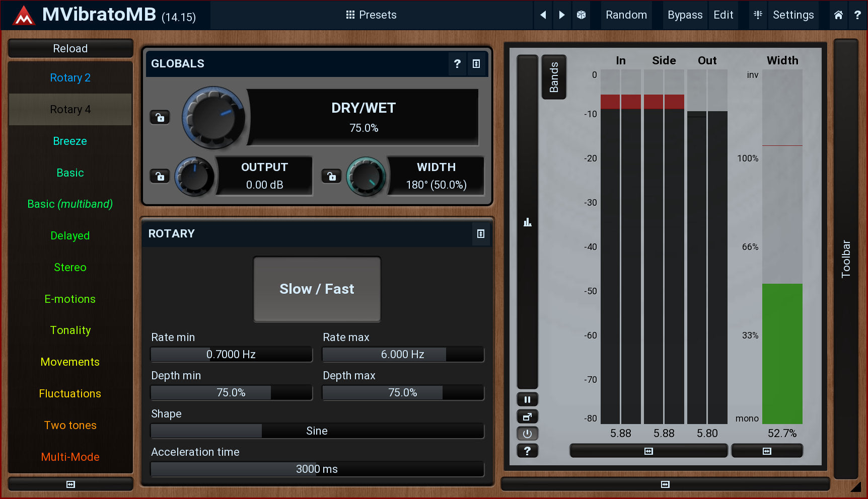Select the Breeze preset in list
Viewport: 868px width, 499px height.
[70, 141]
